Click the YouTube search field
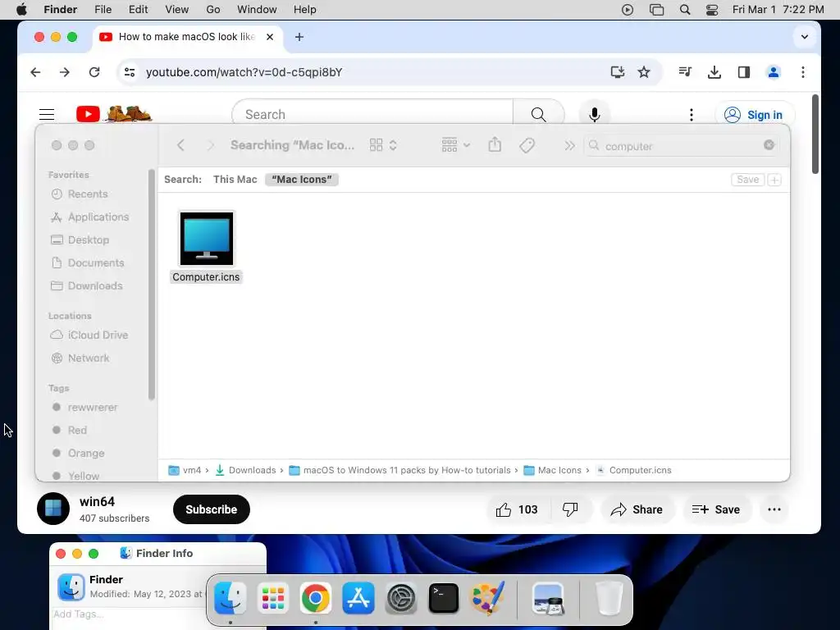840x630 pixels. 372,114
